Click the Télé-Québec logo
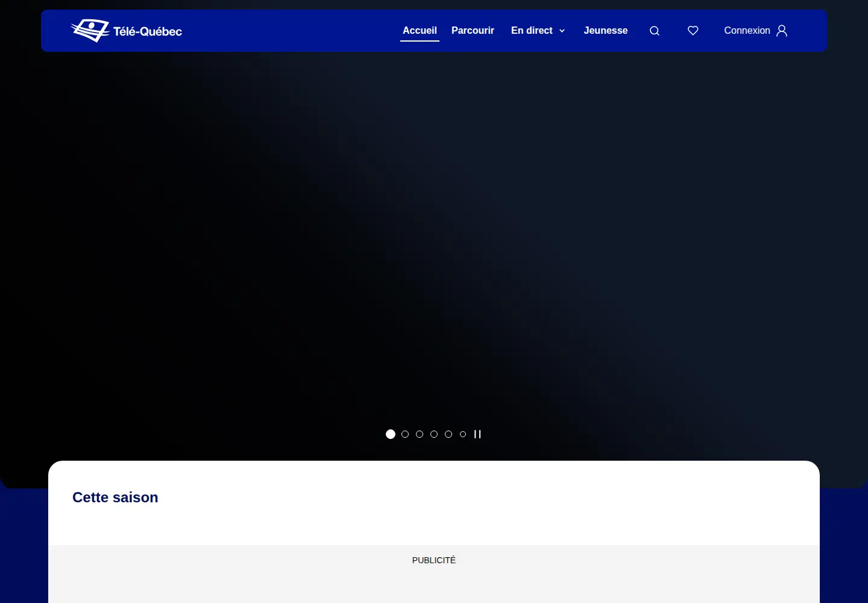Viewport: 868px width, 603px height. coord(127,31)
